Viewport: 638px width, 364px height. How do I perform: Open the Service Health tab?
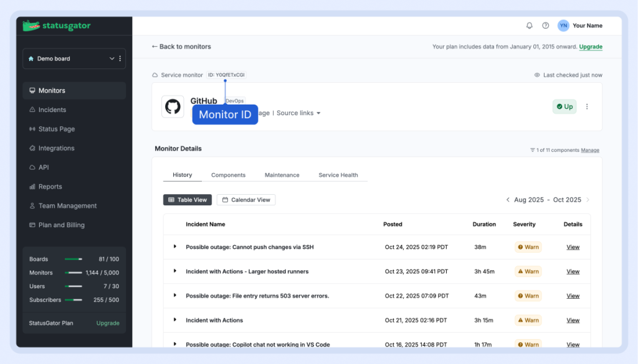(x=338, y=175)
